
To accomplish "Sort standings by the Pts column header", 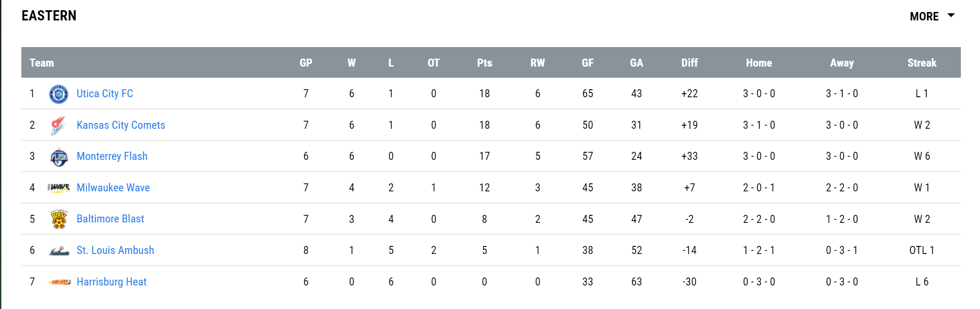I will point(485,63).
